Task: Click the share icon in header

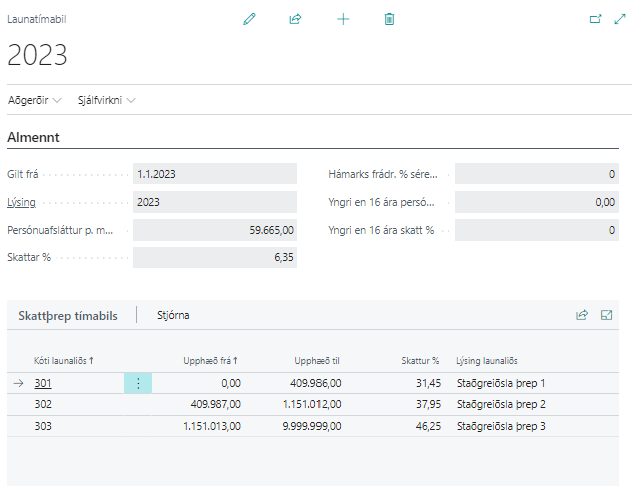Action: click(x=295, y=19)
